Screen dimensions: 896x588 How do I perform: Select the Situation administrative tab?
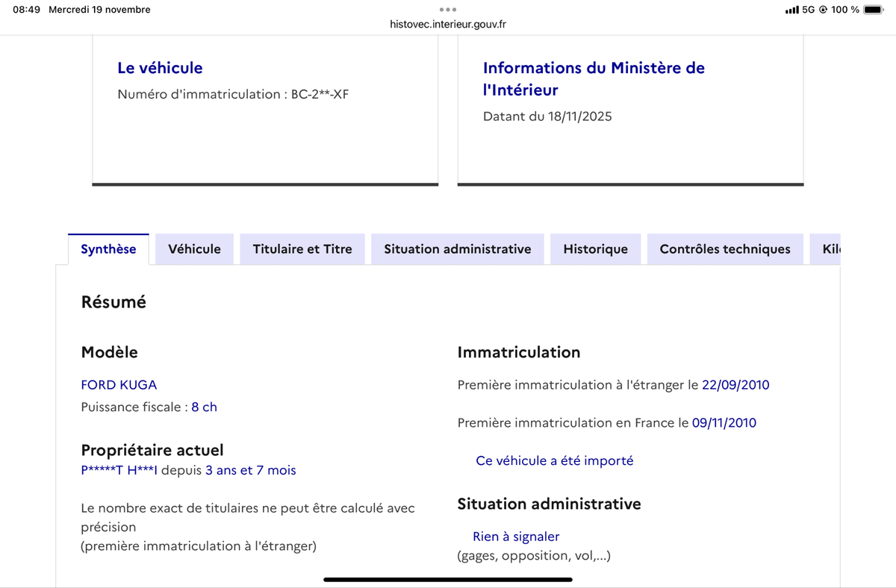pyautogui.click(x=458, y=249)
